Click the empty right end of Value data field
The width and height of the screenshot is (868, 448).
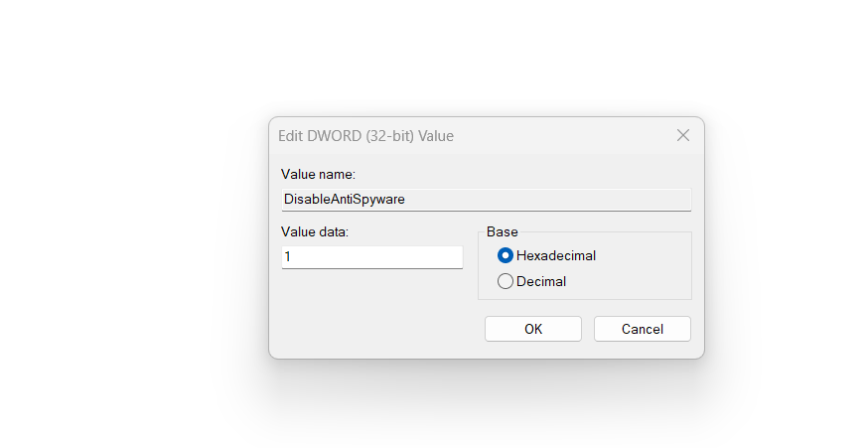pyautogui.click(x=437, y=257)
